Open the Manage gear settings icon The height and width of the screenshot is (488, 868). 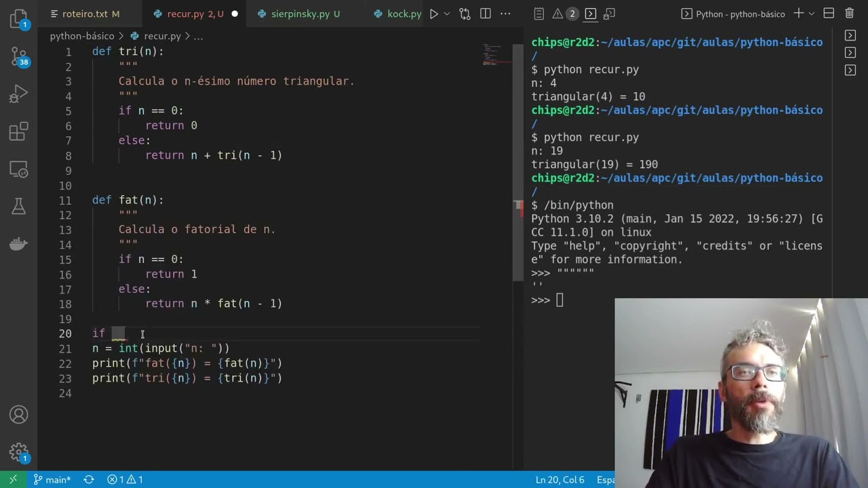pyautogui.click(x=18, y=451)
